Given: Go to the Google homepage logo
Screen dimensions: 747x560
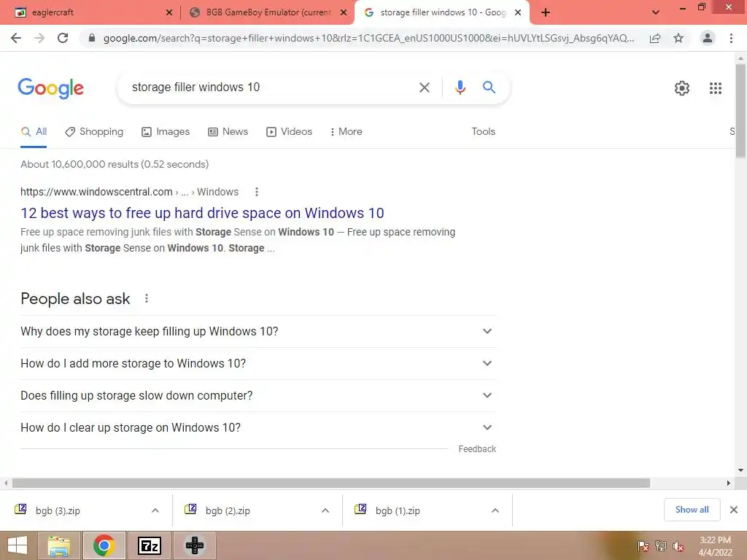Looking at the screenshot, I should click(51, 88).
